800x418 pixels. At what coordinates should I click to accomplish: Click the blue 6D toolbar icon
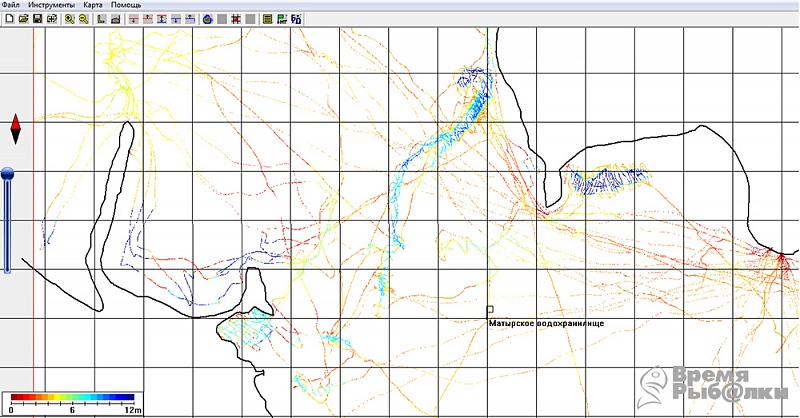296,19
